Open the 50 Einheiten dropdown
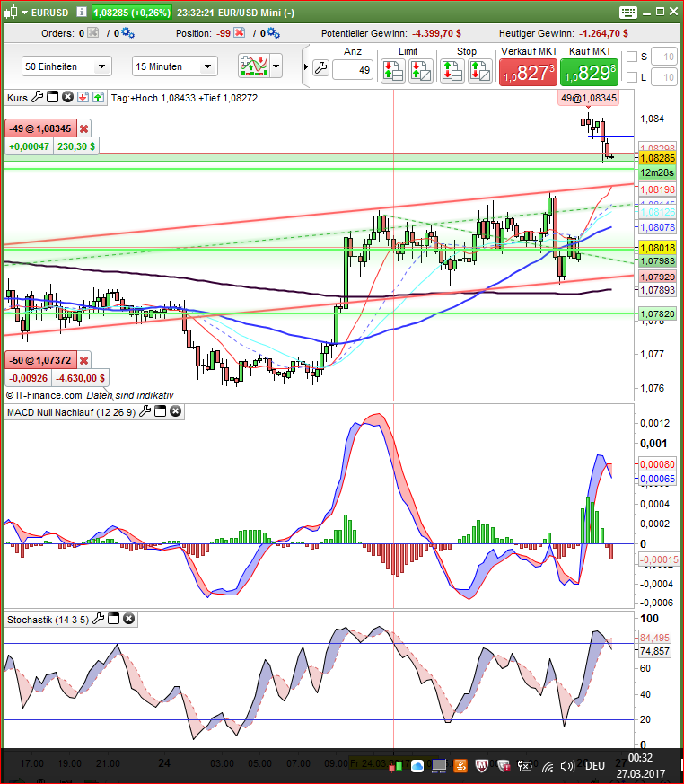Screen dimensions: 684x784 point(66,66)
